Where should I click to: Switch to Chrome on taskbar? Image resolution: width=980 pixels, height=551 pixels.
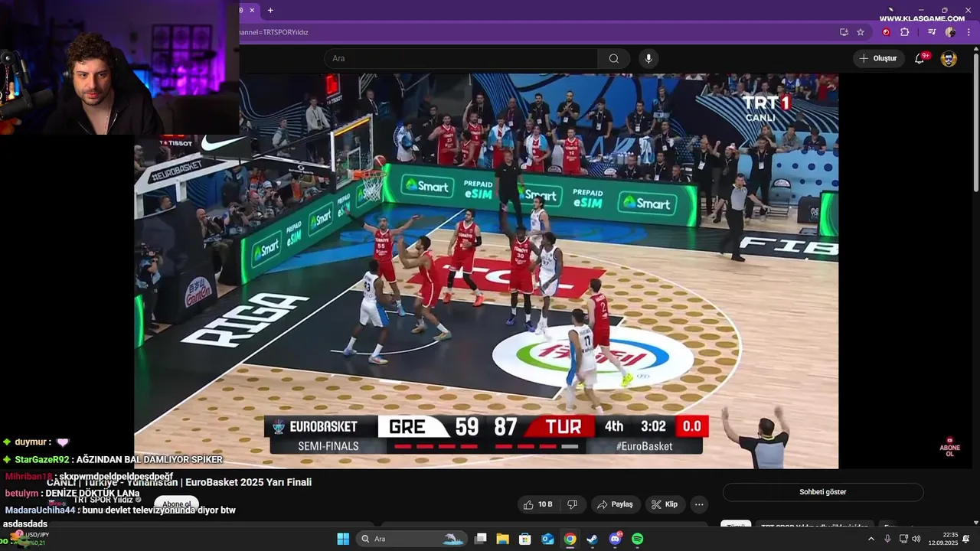570,539
